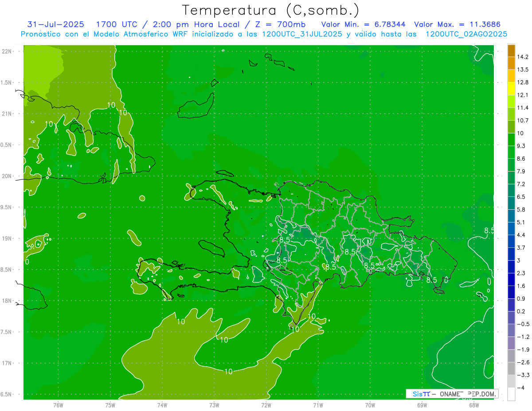532x411 pixels.
Task: Click '2:00 pm Hora Local' text
Action: [x=196, y=24]
